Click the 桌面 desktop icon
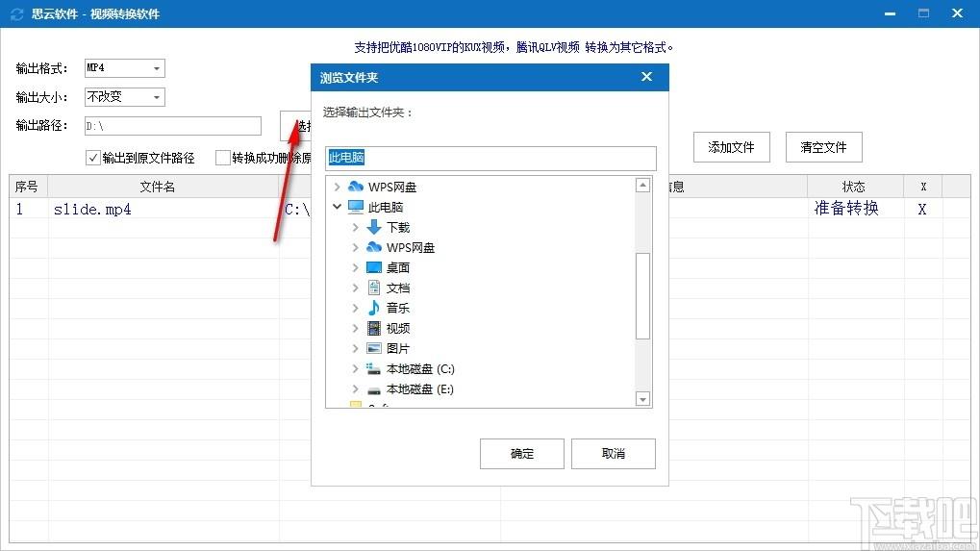The image size is (980, 551). tap(374, 267)
